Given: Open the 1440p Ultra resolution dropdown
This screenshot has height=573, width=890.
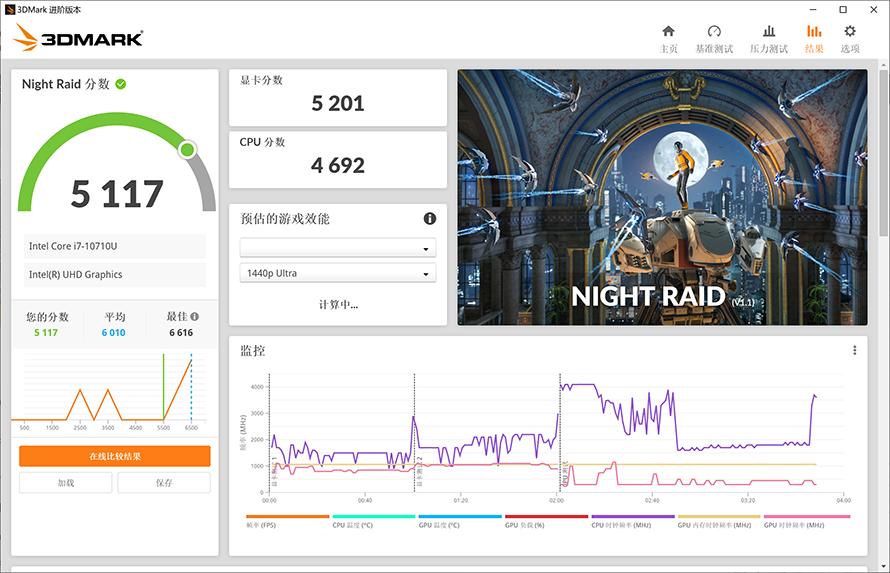Looking at the screenshot, I should (338, 273).
